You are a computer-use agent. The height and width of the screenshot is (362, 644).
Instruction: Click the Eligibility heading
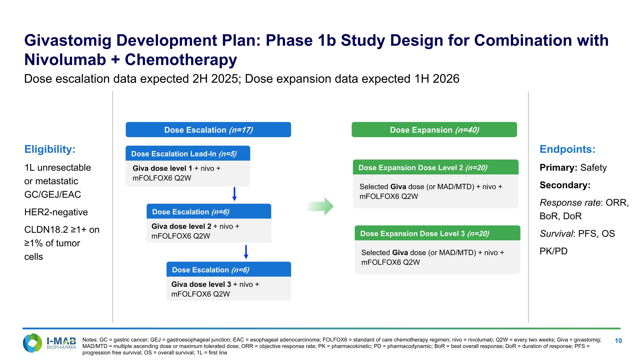[x=50, y=149]
